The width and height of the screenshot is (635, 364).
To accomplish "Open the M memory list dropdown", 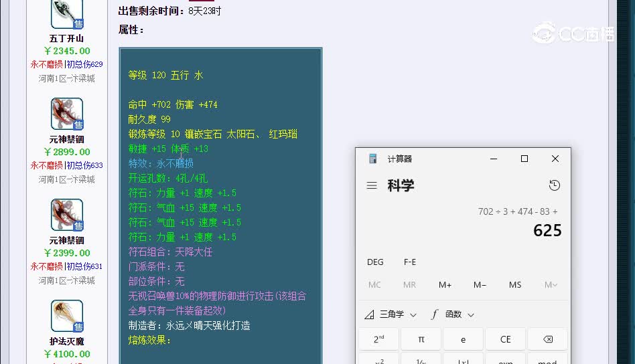I will tap(551, 285).
